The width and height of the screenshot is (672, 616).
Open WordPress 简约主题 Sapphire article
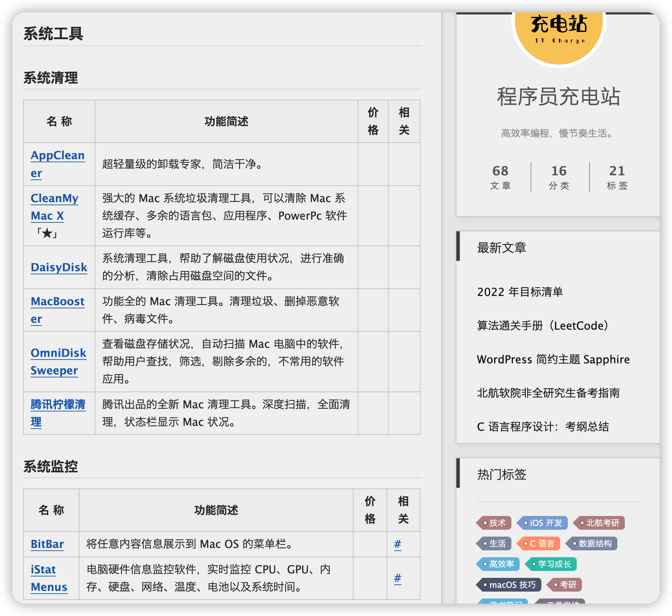tap(553, 360)
